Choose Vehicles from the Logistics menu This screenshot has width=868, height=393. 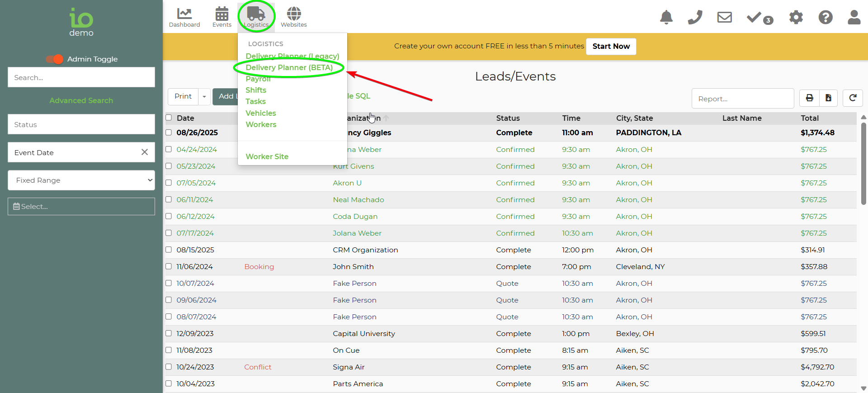click(260, 113)
